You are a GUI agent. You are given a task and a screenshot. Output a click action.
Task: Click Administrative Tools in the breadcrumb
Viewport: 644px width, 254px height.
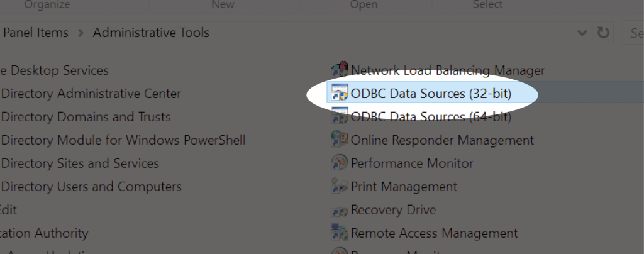[x=151, y=33]
